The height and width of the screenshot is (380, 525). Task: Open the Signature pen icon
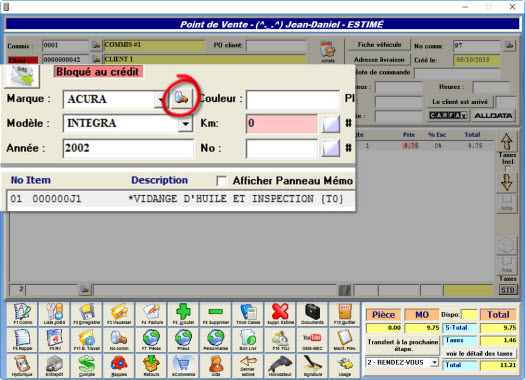point(312,366)
